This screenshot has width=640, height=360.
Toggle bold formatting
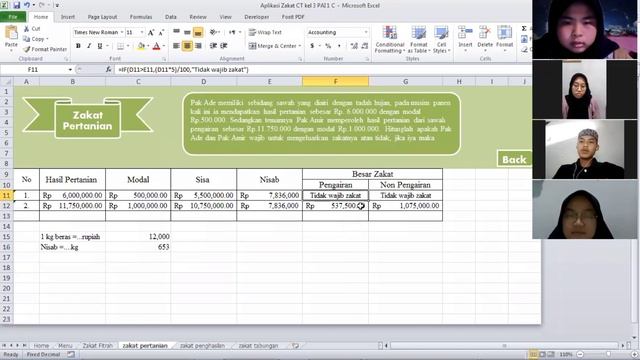[x=78, y=46]
